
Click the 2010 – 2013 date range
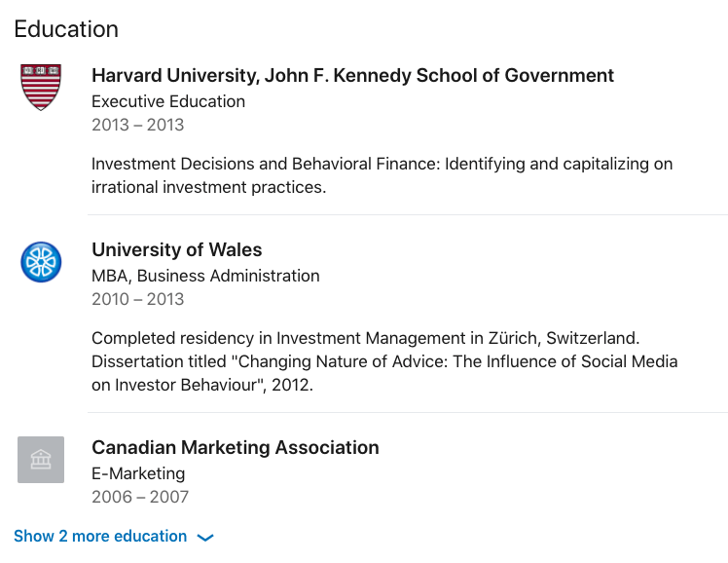click(x=138, y=299)
